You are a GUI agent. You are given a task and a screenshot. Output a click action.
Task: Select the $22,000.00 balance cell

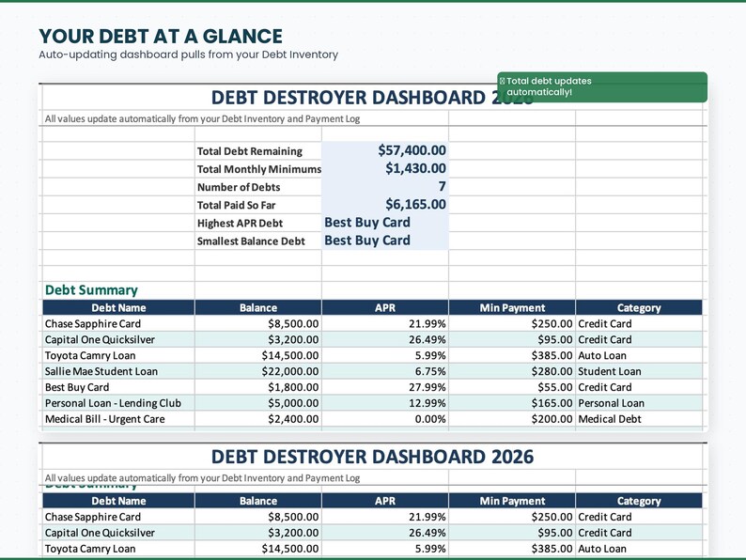click(x=258, y=371)
